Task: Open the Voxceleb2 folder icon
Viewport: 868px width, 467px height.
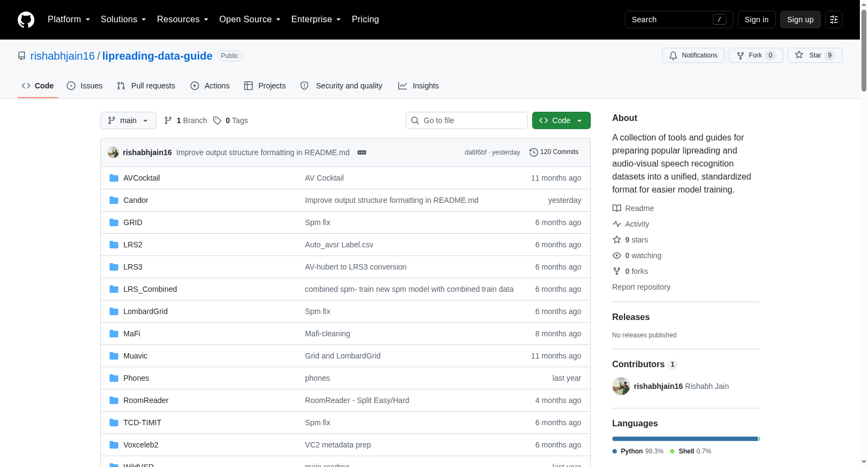Action: coord(114,445)
